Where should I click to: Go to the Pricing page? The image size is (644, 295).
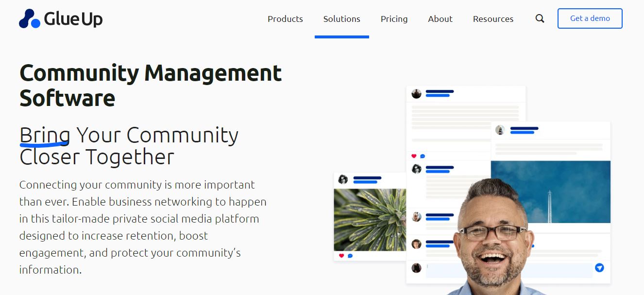(x=394, y=19)
